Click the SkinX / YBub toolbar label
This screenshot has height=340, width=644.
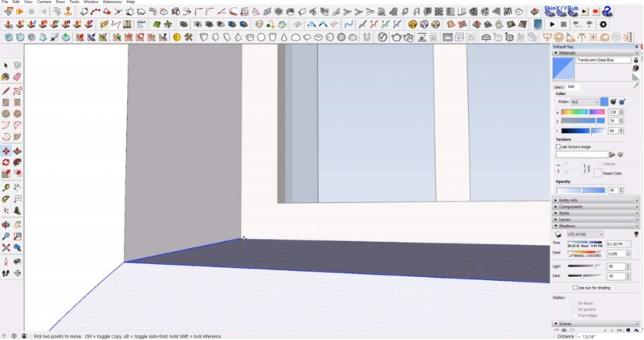(x=561, y=9)
